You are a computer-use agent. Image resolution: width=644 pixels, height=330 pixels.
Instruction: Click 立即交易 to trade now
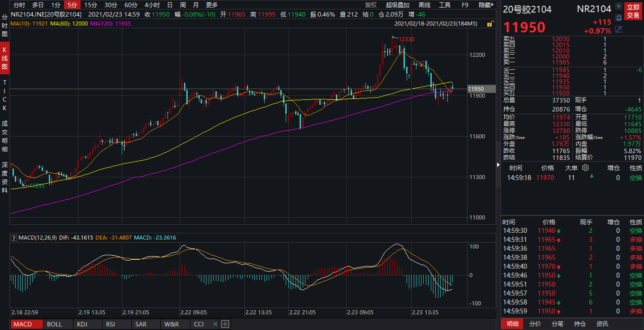point(633,11)
